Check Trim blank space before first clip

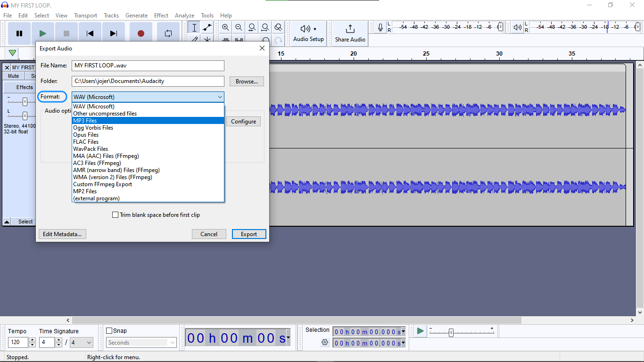[x=116, y=214]
